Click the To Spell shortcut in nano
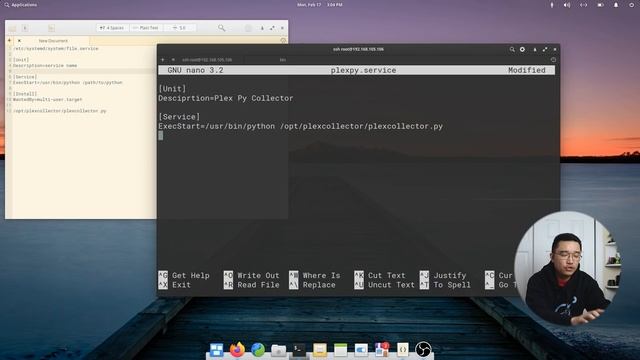Viewport: 640px width, 360px height. tap(445, 285)
